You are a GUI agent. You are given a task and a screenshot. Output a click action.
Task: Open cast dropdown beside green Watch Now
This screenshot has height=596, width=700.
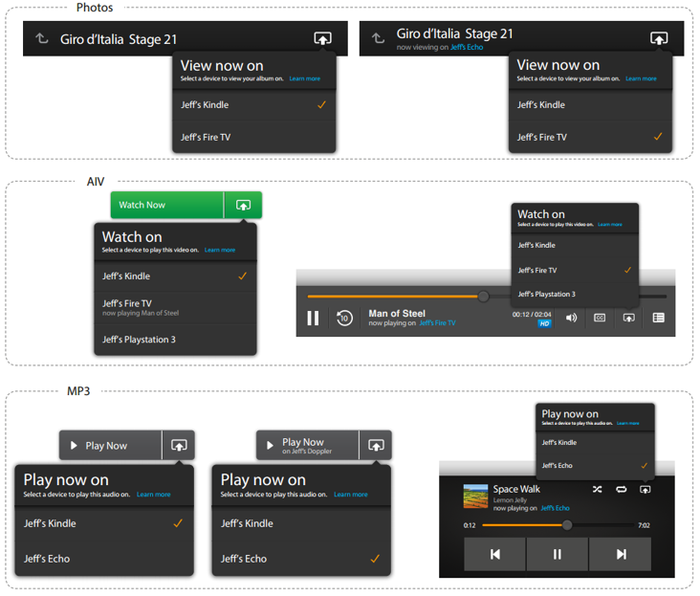pos(243,205)
